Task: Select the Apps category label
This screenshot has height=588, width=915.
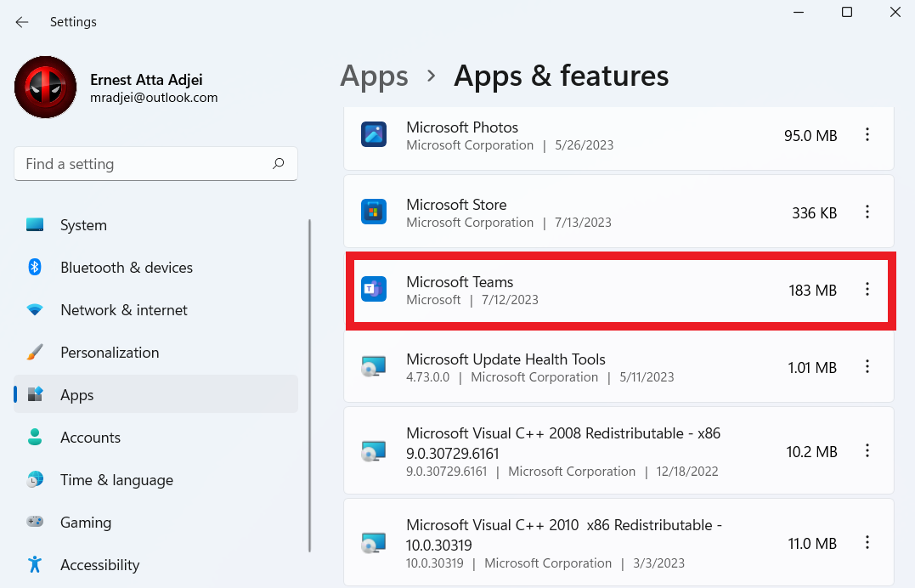Action: [x=77, y=395]
